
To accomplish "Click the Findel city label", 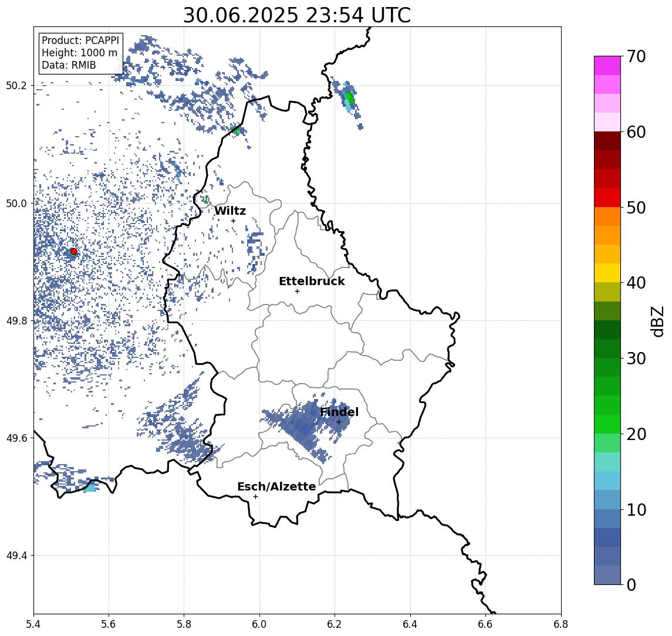I will (x=339, y=412).
